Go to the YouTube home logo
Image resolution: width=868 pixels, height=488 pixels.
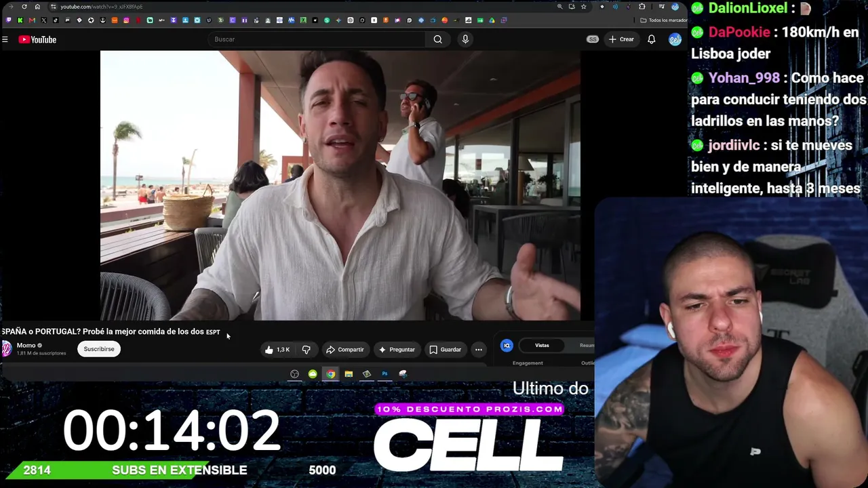37,39
